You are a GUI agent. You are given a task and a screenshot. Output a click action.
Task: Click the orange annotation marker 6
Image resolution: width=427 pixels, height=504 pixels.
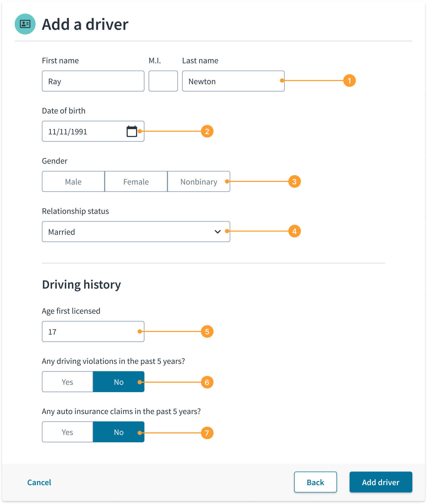pos(207,382)
